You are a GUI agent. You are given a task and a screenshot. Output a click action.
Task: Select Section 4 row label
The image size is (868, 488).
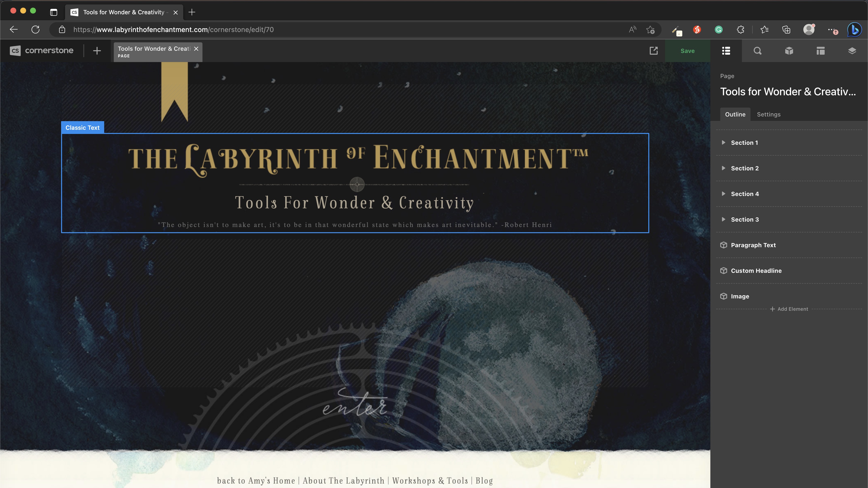tap(745, 194)
